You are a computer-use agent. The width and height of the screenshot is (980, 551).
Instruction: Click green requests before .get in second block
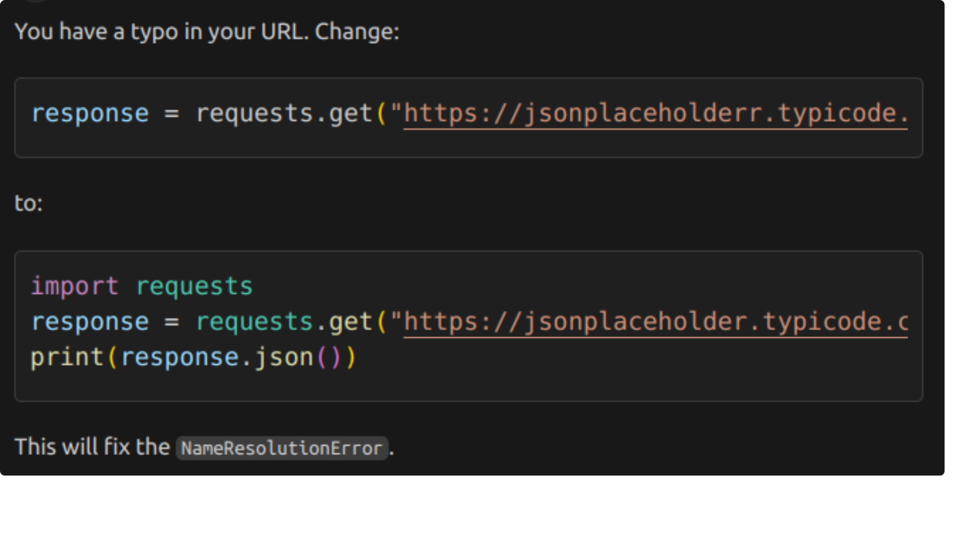point(254,322)
